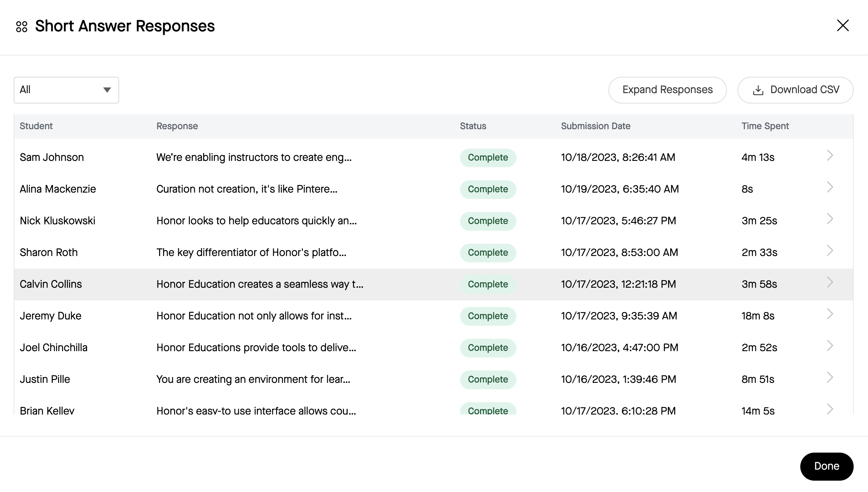The height and width of the screenshot is (492, 868).
Task: Click the Submission Date column header
Action: point(595,126)
